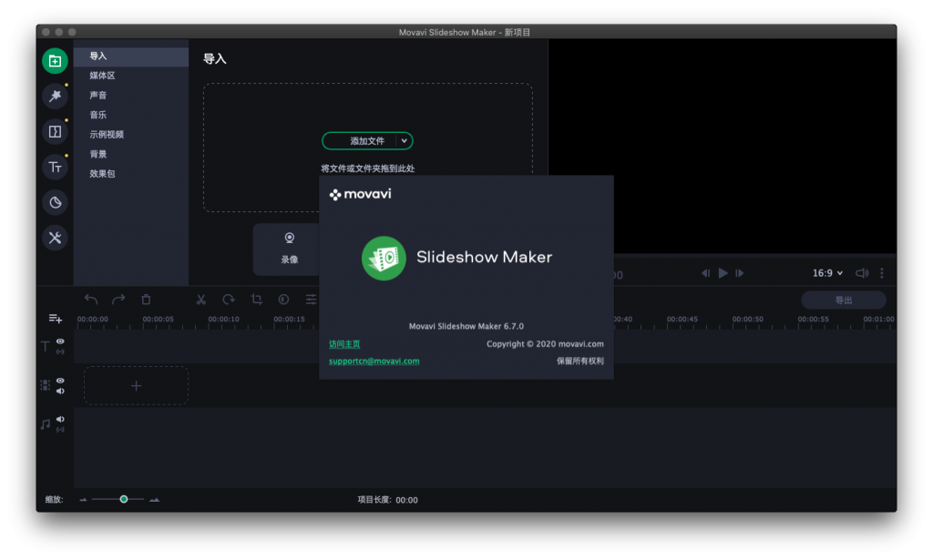Click the 保留所有权利 text in dialog
933x560 pixels.
tap(580, 361)
